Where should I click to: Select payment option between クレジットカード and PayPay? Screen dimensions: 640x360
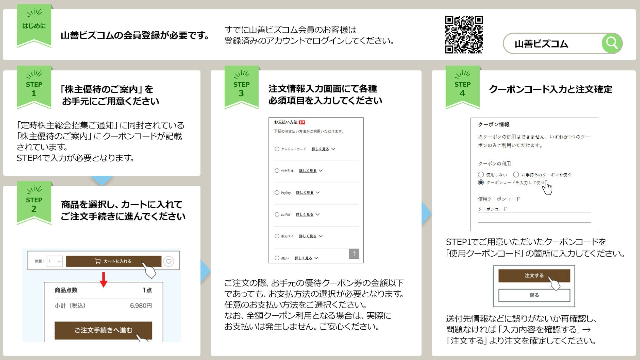(x=277, y=171)
